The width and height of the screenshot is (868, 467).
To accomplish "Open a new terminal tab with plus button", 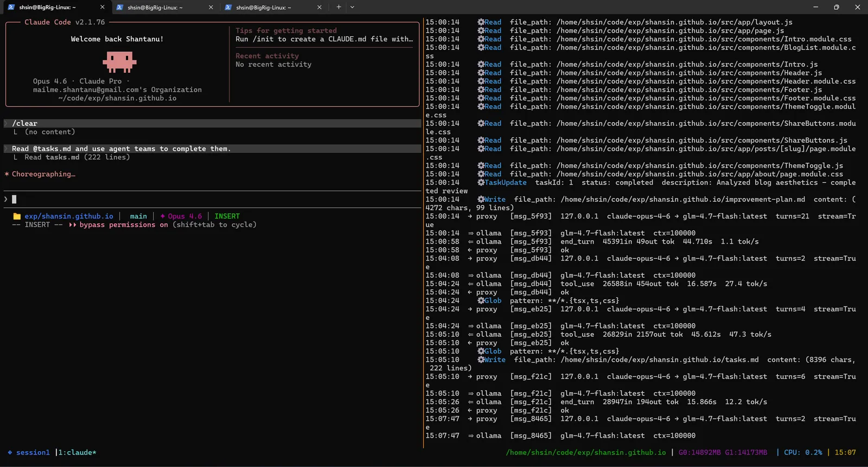I will [x=339, y=7].
